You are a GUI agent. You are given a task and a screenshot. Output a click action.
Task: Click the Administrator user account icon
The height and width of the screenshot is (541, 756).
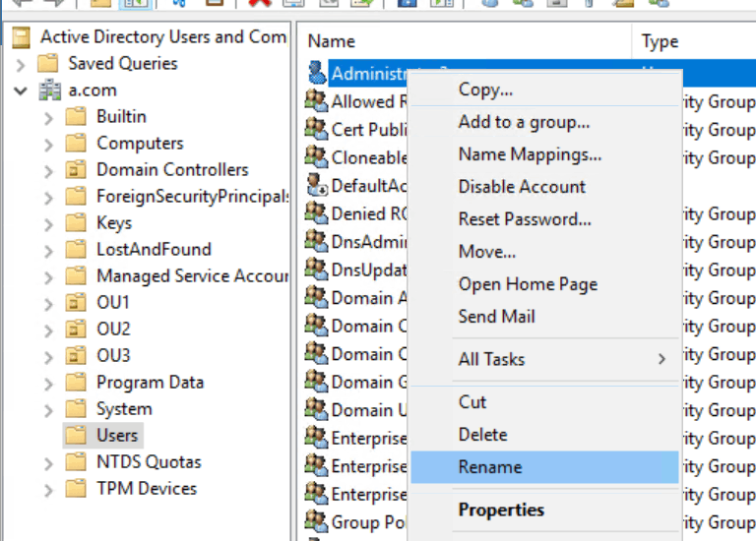coord(317,73)
